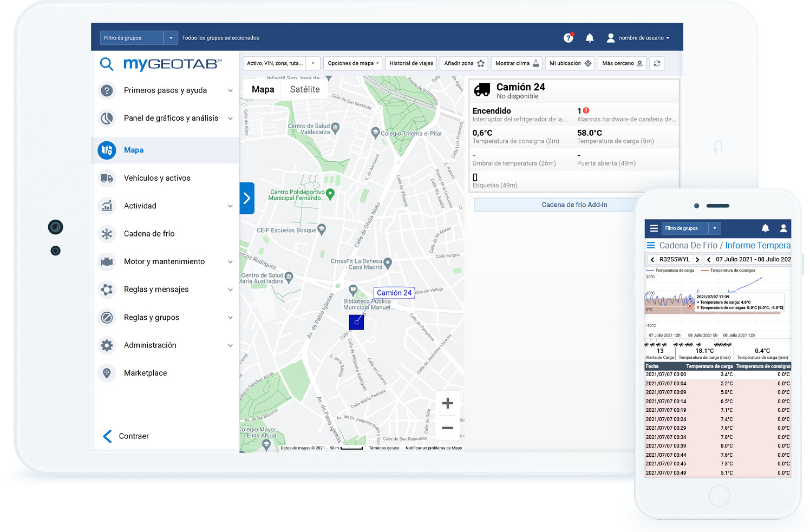The image size is (810, 532).
Task: Click Informe Tempera breadcrumb on phone
Action: coord(757,245)
